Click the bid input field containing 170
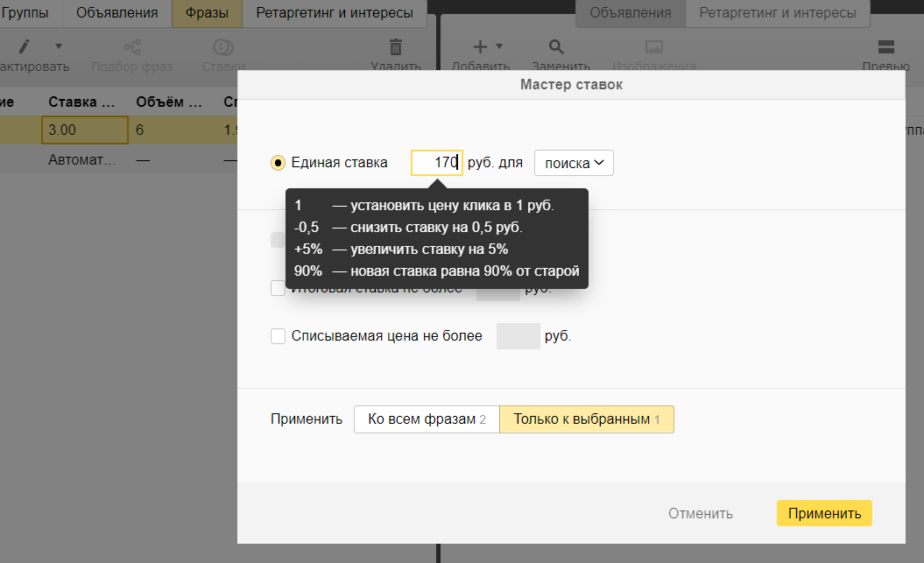The height and width of the screenshot is (563, 924). tap(437, 163)
